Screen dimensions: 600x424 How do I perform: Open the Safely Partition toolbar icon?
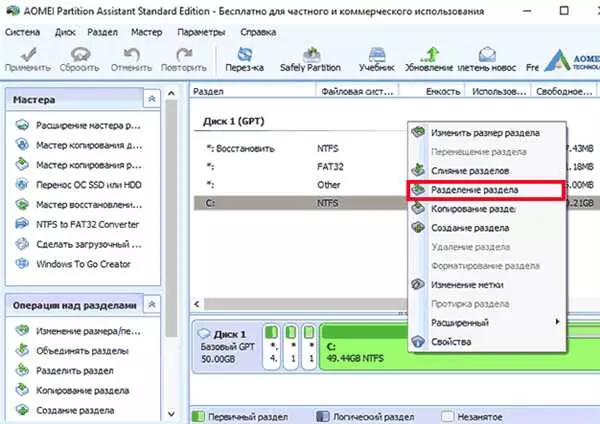click(311, 54)
